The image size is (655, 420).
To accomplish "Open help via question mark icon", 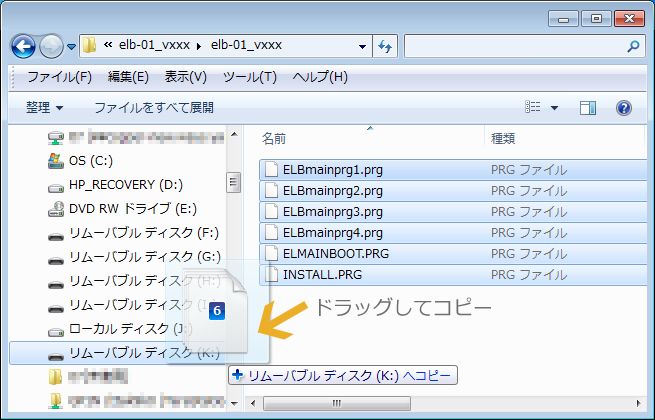I will pos(623,107).
